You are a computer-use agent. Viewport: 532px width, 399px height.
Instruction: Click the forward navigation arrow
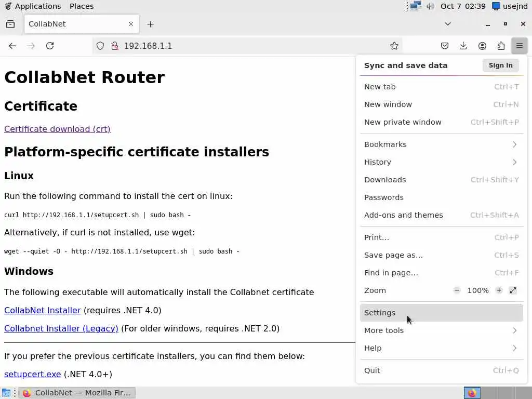coord(31,46)
